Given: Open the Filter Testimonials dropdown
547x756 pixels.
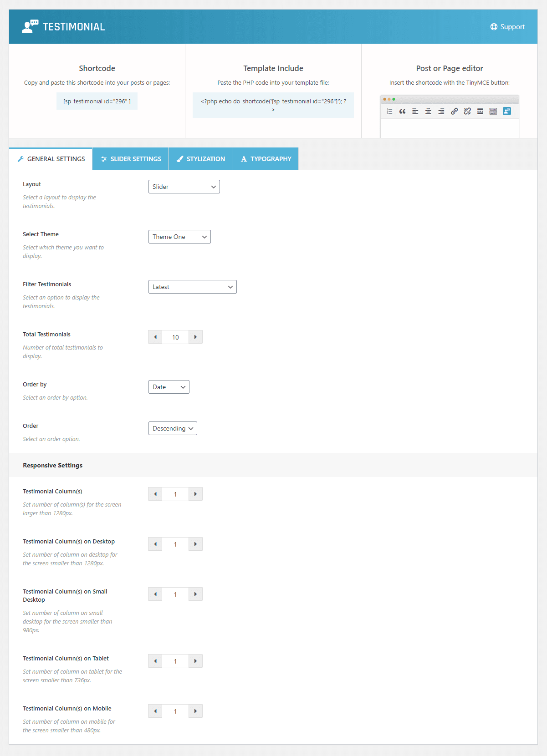Looking at the screenshot, I should pyautogui.click(x=193, y=287).
